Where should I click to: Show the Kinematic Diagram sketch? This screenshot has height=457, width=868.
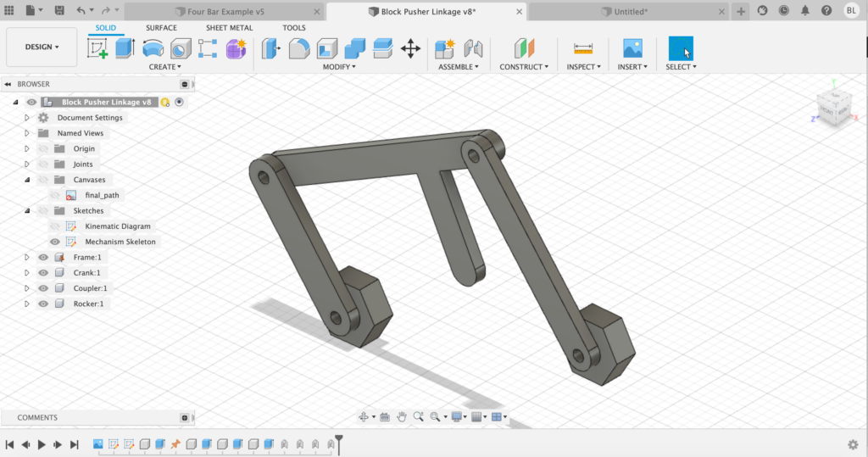55,226
